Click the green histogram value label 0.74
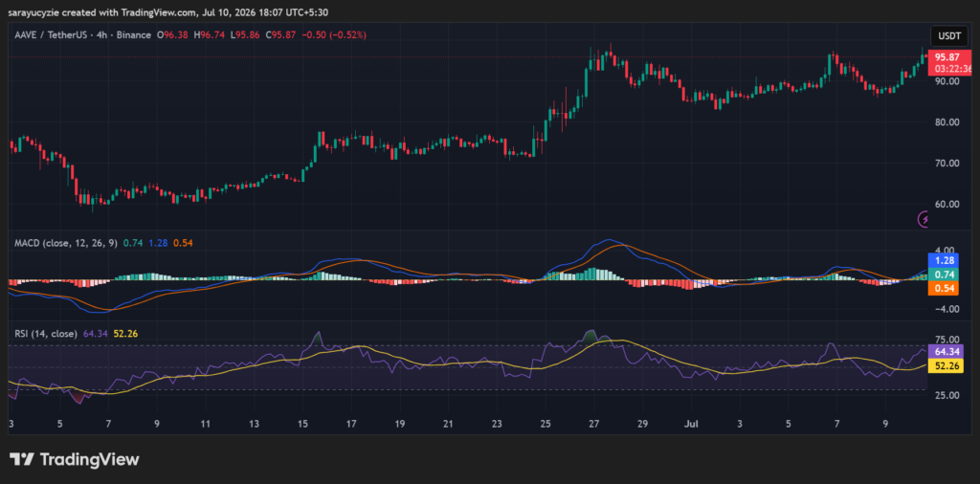Image resolution: width=980 pixels, height=484 pixels. [942, 275]
